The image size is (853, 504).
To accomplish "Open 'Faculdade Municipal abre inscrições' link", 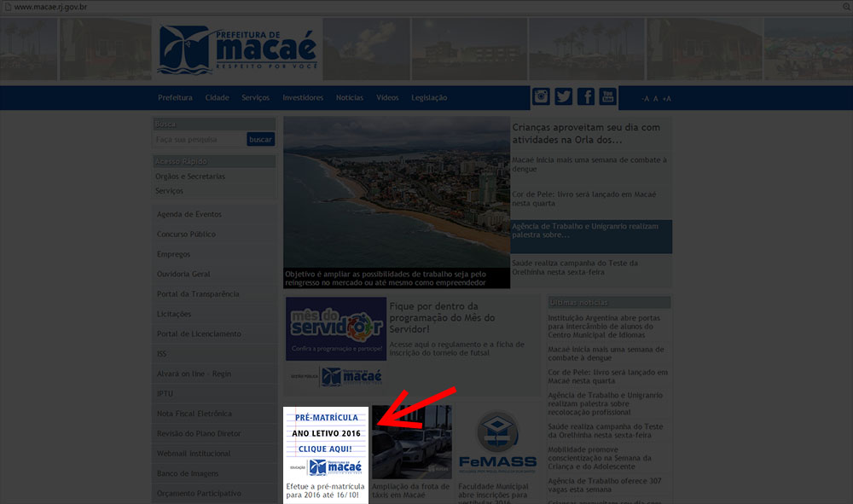I will (493, 491).
